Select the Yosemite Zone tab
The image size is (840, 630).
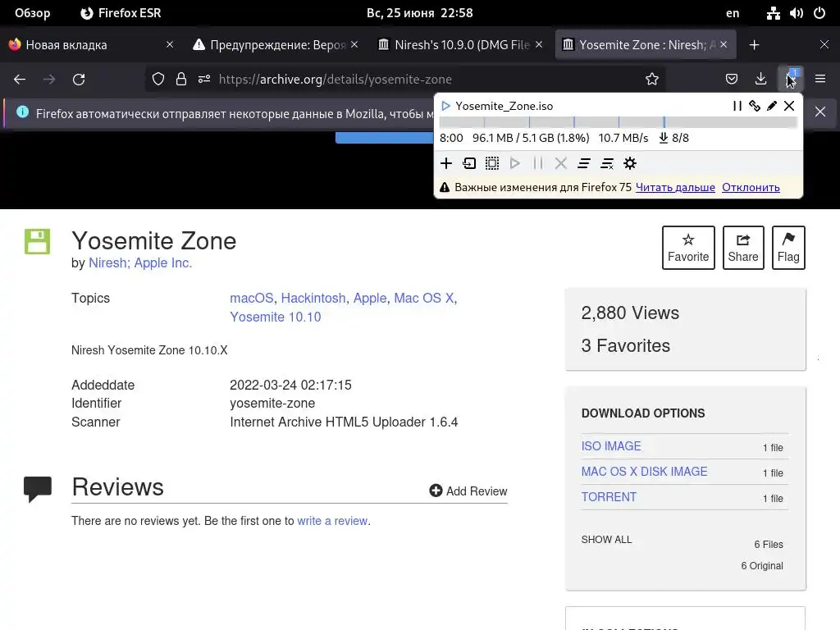coord(645,45)
